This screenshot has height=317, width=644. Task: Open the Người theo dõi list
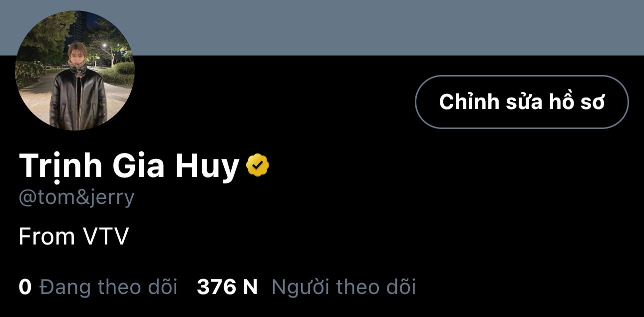coord(343,287)
